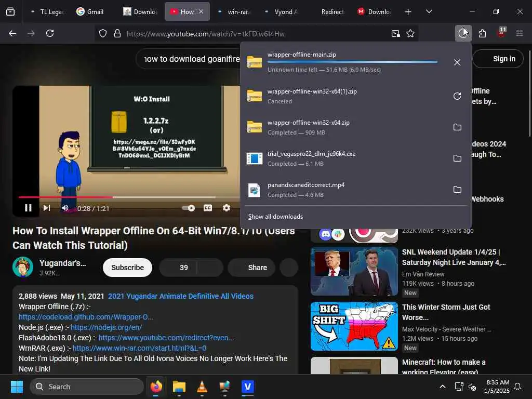Open Minecraft elevator video title
The image size is (532, 399).
444,367
